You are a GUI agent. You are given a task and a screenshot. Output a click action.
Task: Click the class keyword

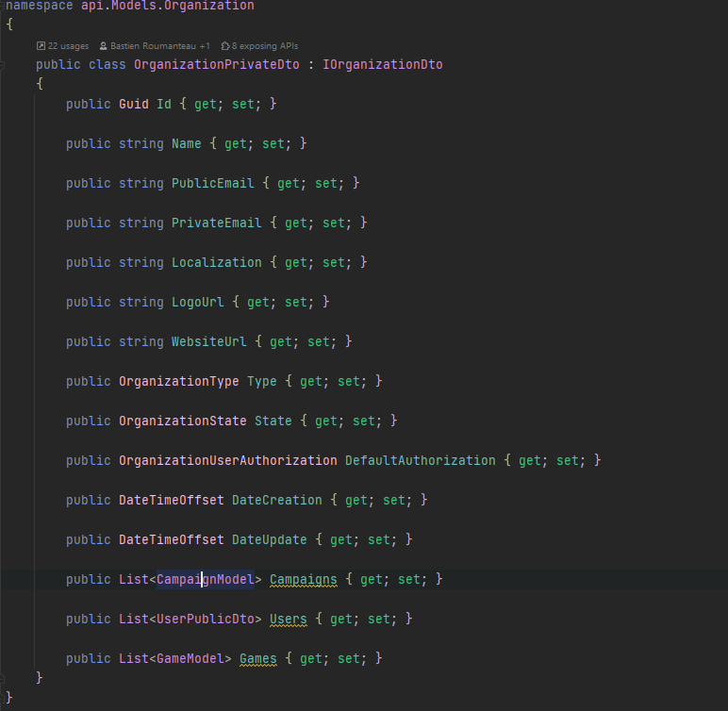click(108, 64)
